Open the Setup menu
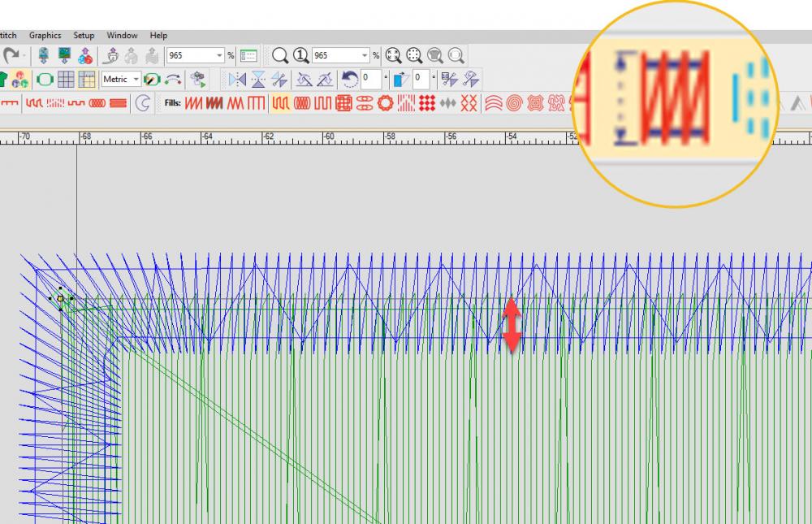This screenshot has height=524, width=812. click(x=84, y=36)
